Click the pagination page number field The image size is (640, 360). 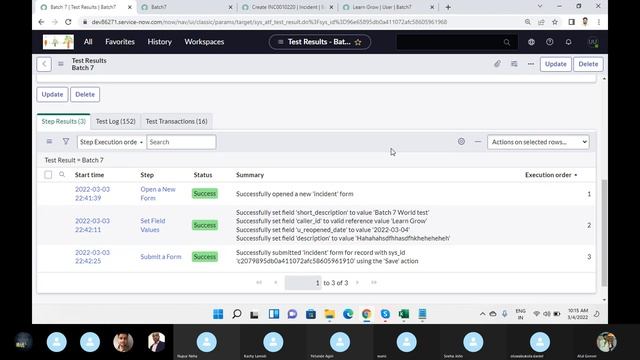(x=303, y=282)
